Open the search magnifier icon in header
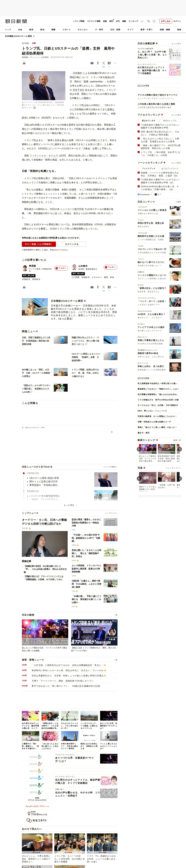Image resolution: width=186 pixels, height=868 pixels. [x=148, y=21]
